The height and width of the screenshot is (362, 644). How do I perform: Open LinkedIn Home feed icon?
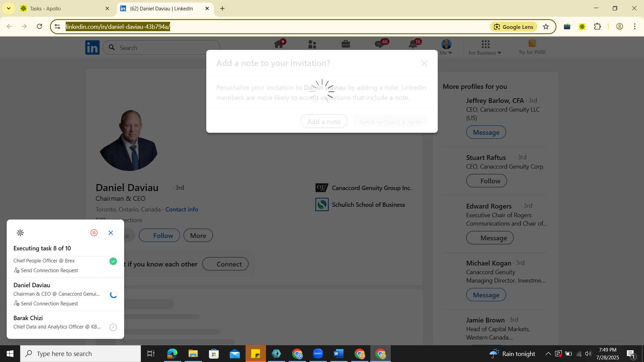tap(279, 44)
